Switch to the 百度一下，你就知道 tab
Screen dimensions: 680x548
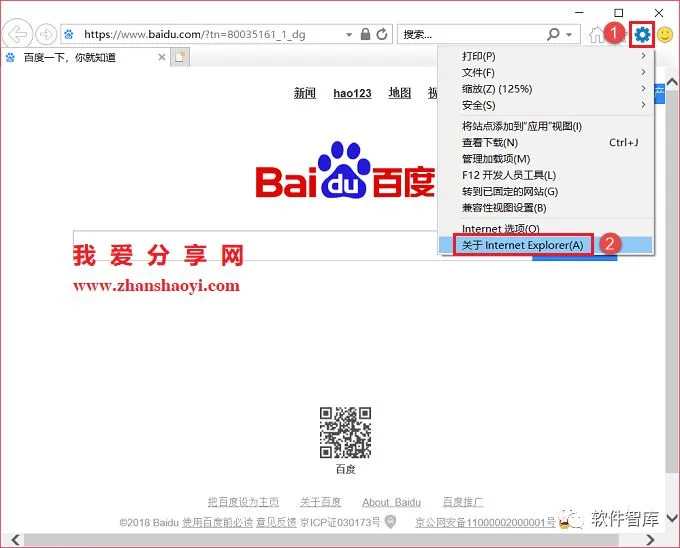pyautogui.click(x=85, y=57)
